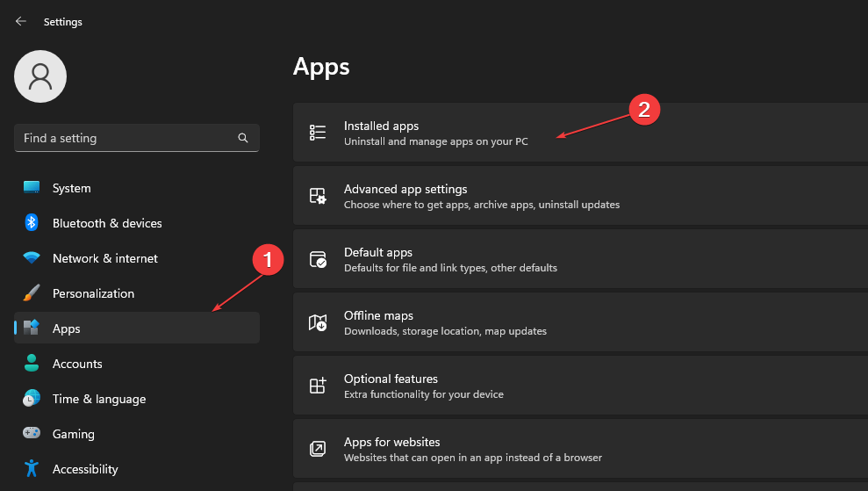Click the search magnifier icon
868x491 pixels.
pyautogui.click(x=243, y=138)
